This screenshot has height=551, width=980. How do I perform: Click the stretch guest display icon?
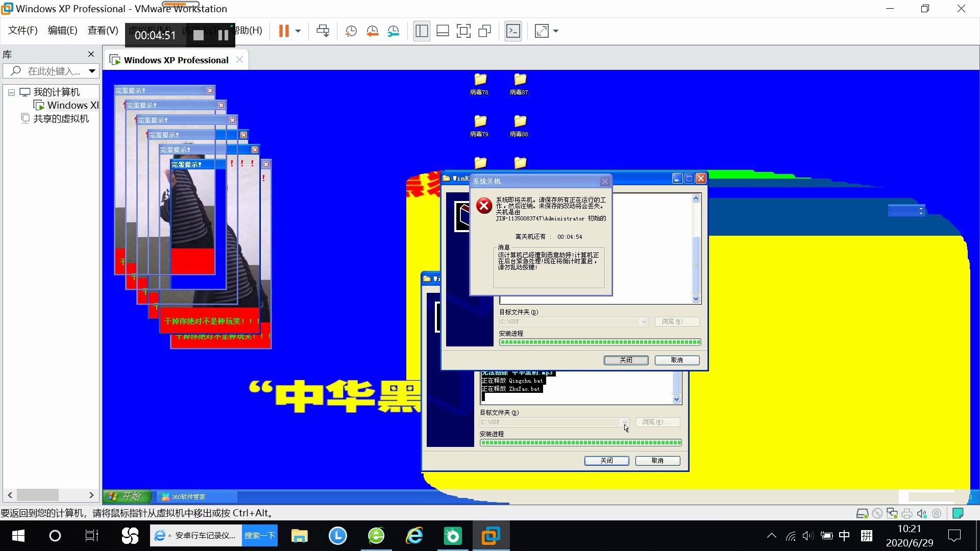(x=542, y=31)
